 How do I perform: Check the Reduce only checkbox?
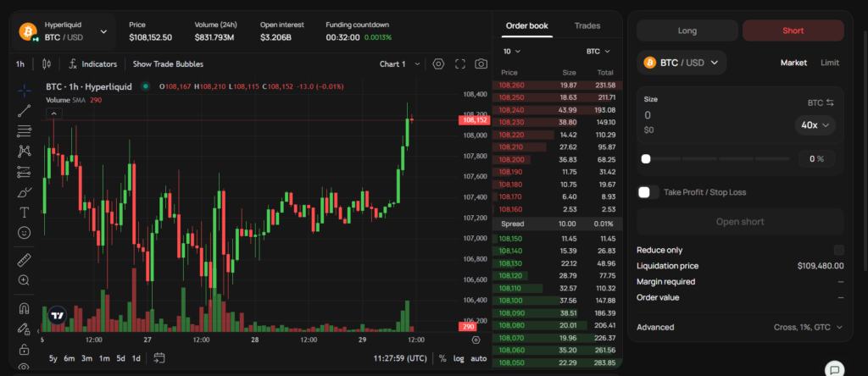pos(838,250)
